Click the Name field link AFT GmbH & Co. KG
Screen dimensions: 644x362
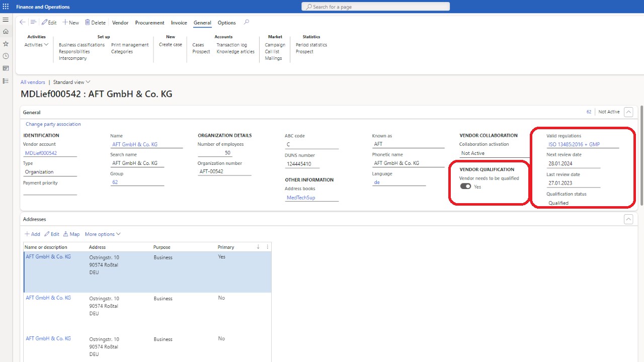coord(146,144)
